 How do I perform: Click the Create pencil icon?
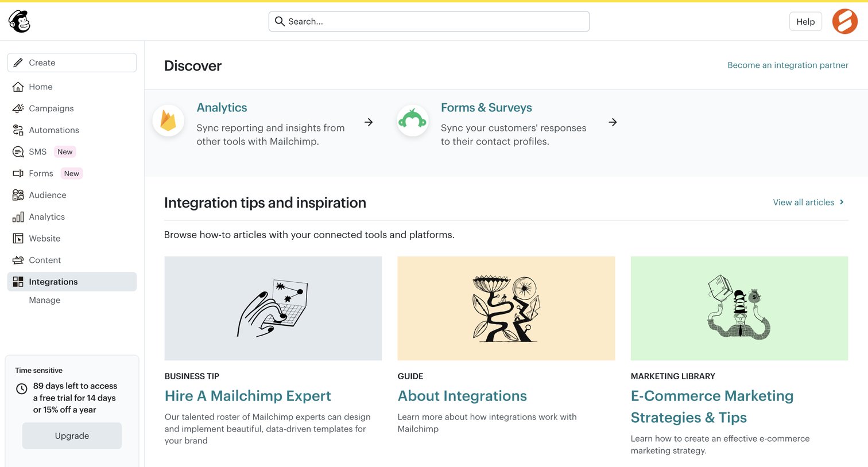point(18,63)
